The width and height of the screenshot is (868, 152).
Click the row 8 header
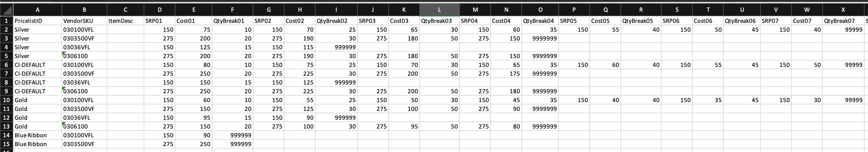click(x=6, y=82)
